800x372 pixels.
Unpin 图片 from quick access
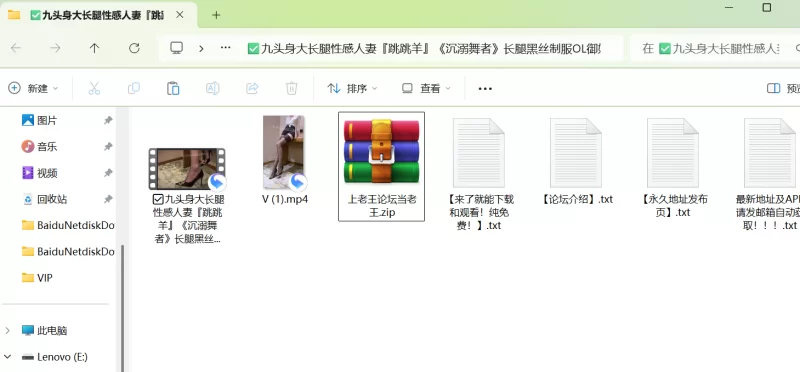108,120
